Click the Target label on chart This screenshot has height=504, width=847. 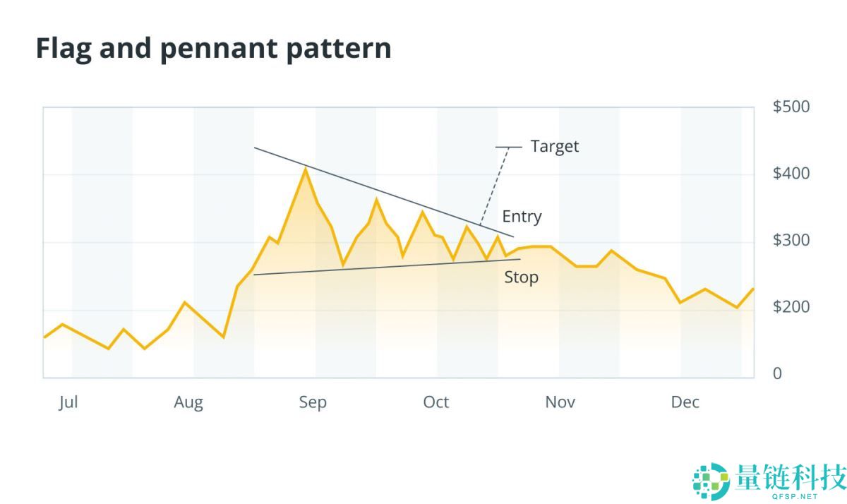pos(554,146)
